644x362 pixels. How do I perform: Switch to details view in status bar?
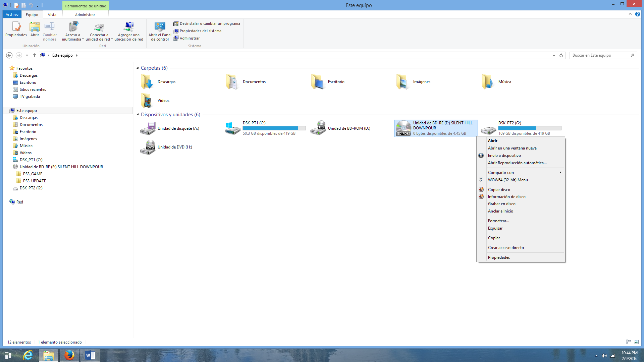click(x=629, y=342)
